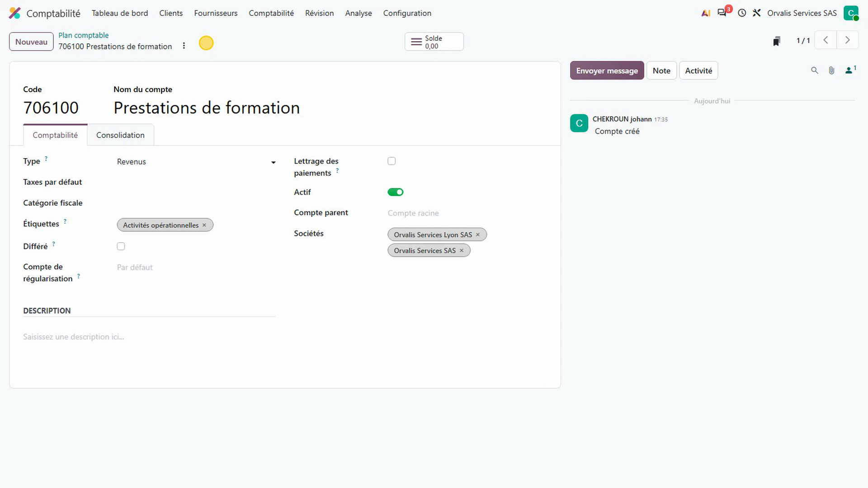Open the Type dropdown showing Revenus

point(196,162)
